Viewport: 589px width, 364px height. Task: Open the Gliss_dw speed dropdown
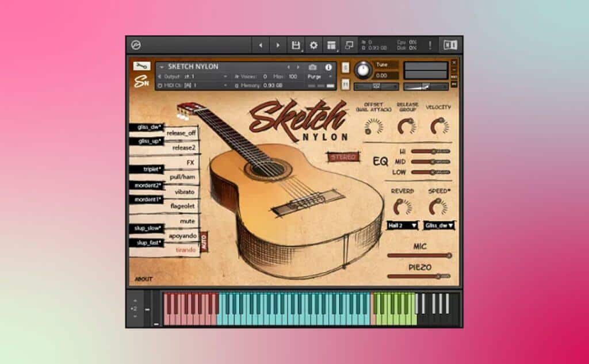[x=440, y=226]
